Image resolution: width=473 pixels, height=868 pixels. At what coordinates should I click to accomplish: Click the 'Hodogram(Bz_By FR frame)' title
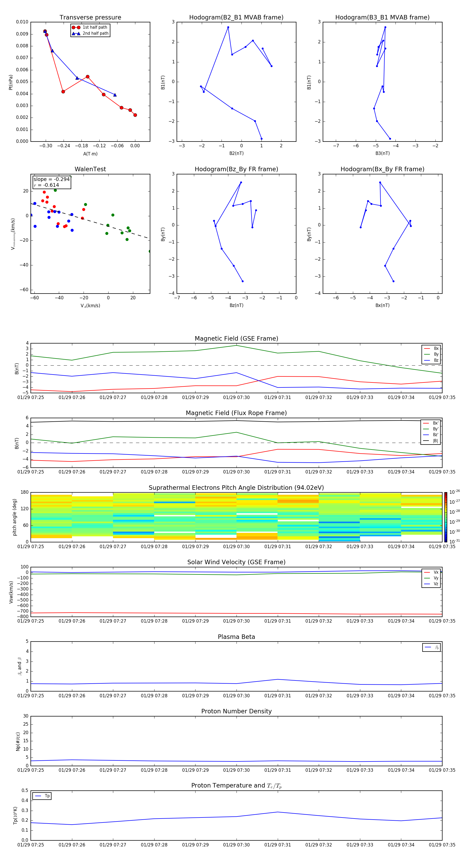tap(236, 169)
